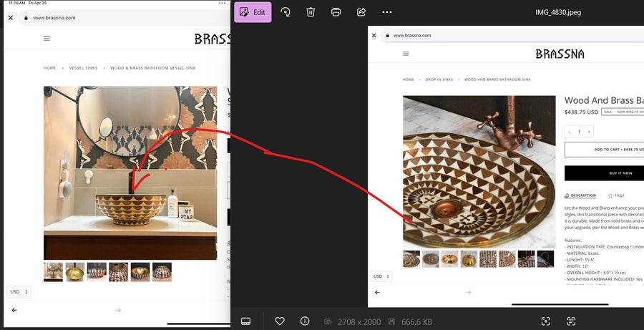Viewport: 644px width, 330px height.
Task: Expand the USD currency dropdown on right page
Action: tap(381, 276)
